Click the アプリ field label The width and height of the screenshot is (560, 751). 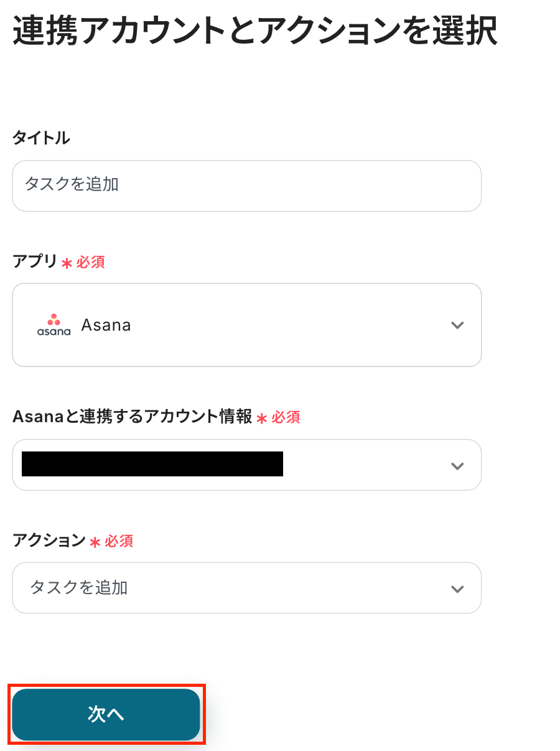(35, 262)
